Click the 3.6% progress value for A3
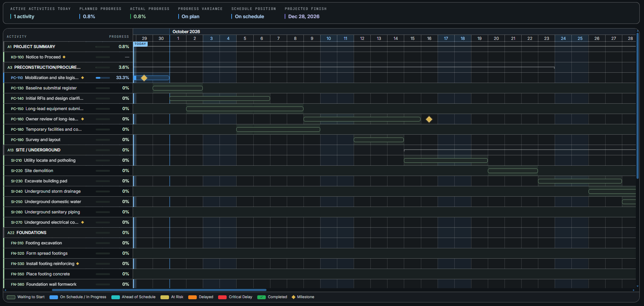The height and width of the screenshot is (306, 644). click(x=124, y=67)
